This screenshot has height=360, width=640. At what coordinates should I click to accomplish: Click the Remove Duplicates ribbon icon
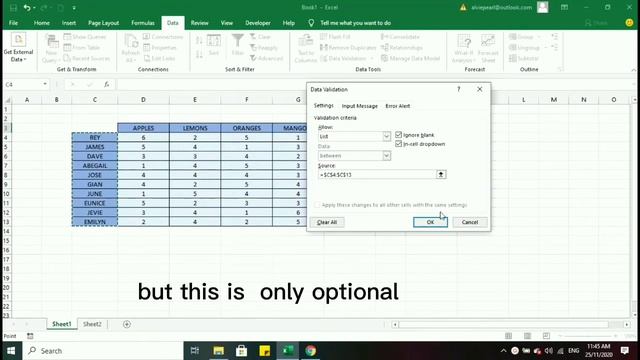click(x=324, y=48)
